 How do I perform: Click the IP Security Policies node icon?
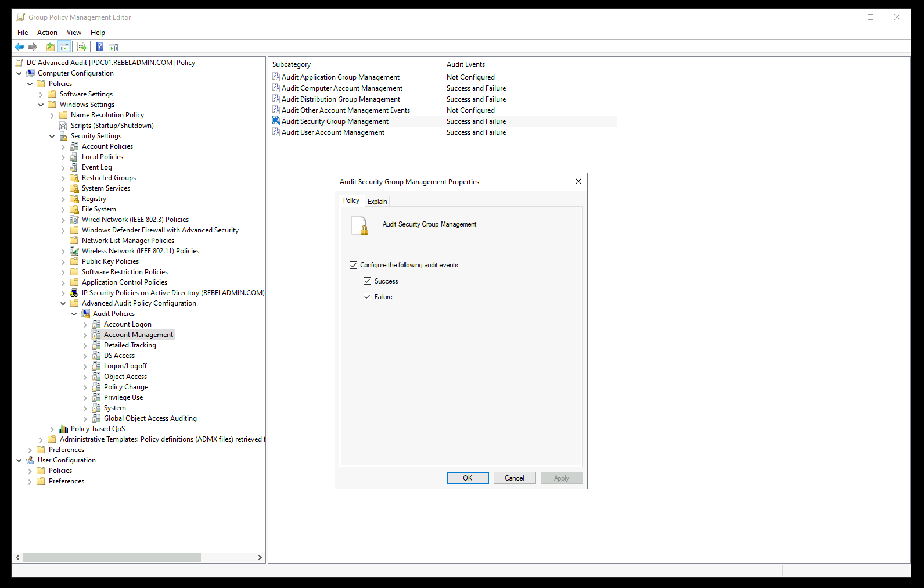tap(74, 293)
